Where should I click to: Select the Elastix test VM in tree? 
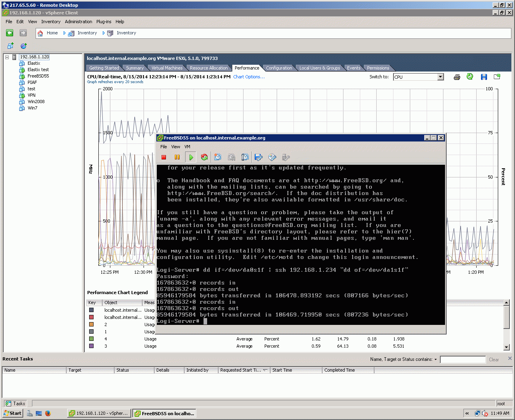click(x=38, y=70)
